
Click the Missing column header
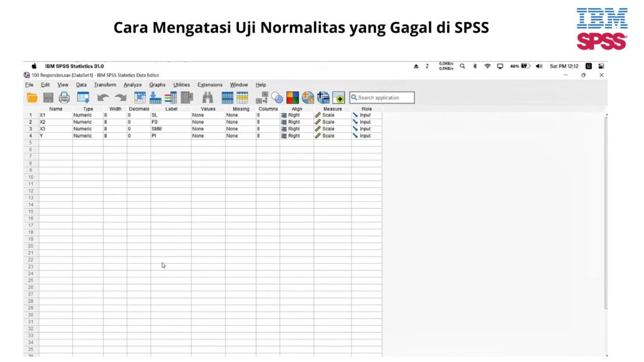click(x=241, y=109)
